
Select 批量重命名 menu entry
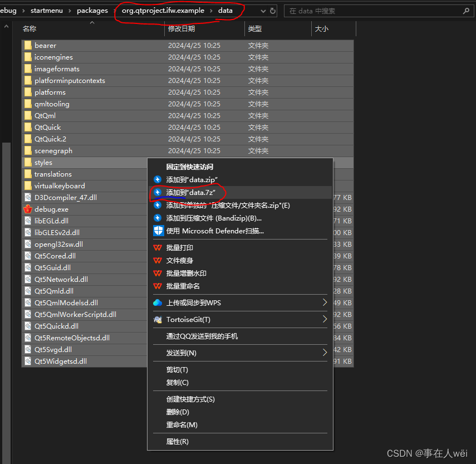point(240,286)
